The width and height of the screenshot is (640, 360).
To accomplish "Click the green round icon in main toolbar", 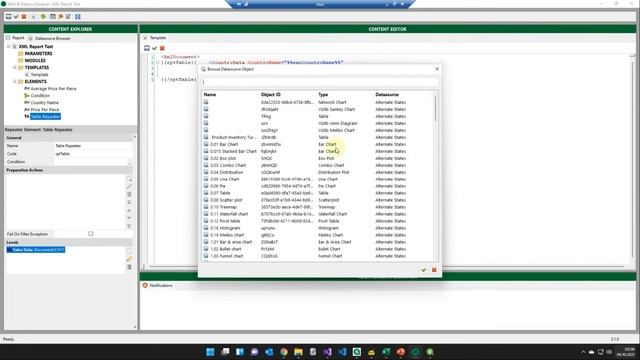I will [x=43, y=17].
